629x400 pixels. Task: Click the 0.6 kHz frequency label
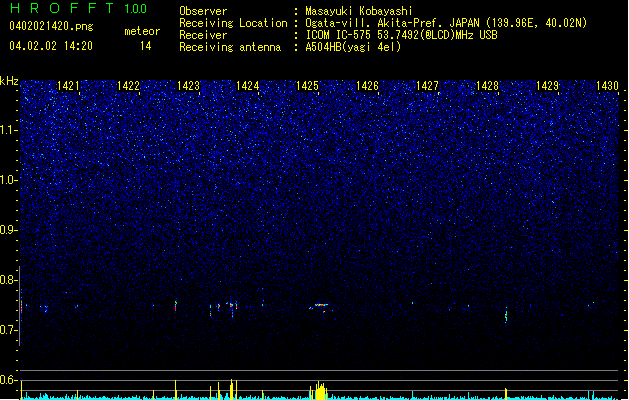point(8,380)
